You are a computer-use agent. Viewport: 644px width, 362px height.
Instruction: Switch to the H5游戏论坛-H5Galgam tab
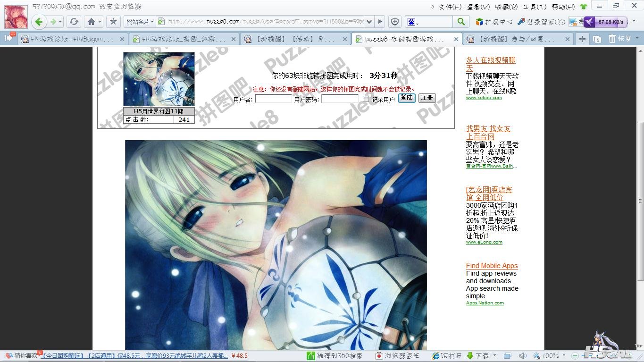point(73,39)
